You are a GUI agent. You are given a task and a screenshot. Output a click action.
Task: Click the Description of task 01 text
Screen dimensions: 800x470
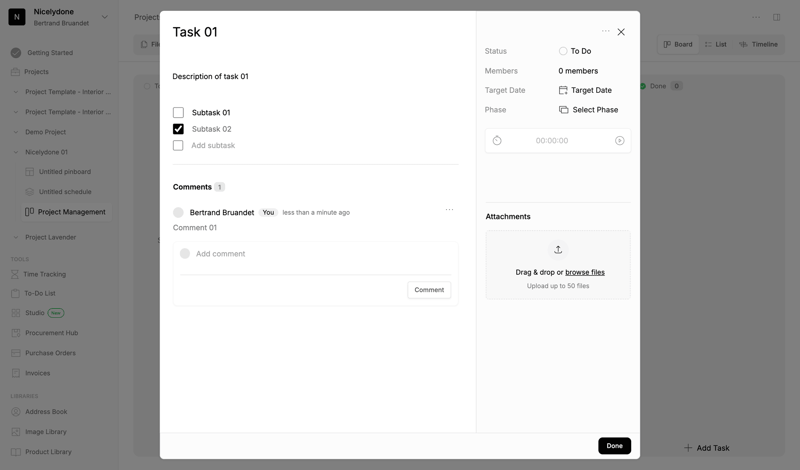click(x=210, y=77)
